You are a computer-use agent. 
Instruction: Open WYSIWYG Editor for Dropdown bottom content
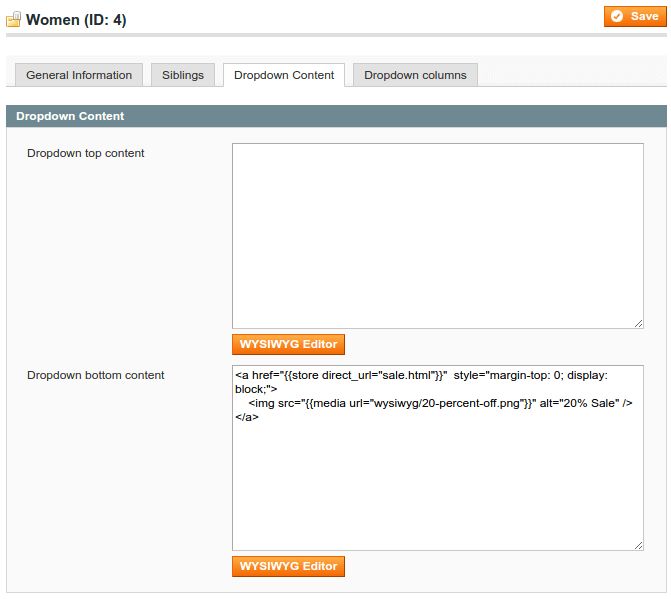[x=288, y=566]
